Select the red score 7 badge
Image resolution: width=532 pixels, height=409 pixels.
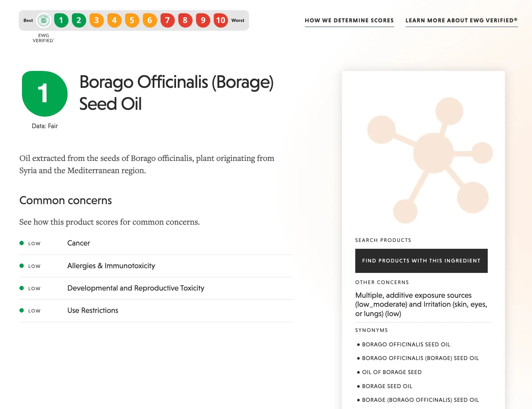click(x=167, y=21)
